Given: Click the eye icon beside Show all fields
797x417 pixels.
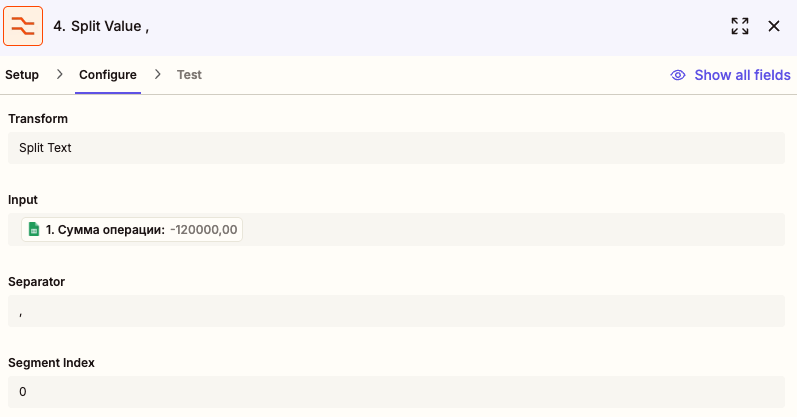Looking at the screenshot, I should pos(678,75).
